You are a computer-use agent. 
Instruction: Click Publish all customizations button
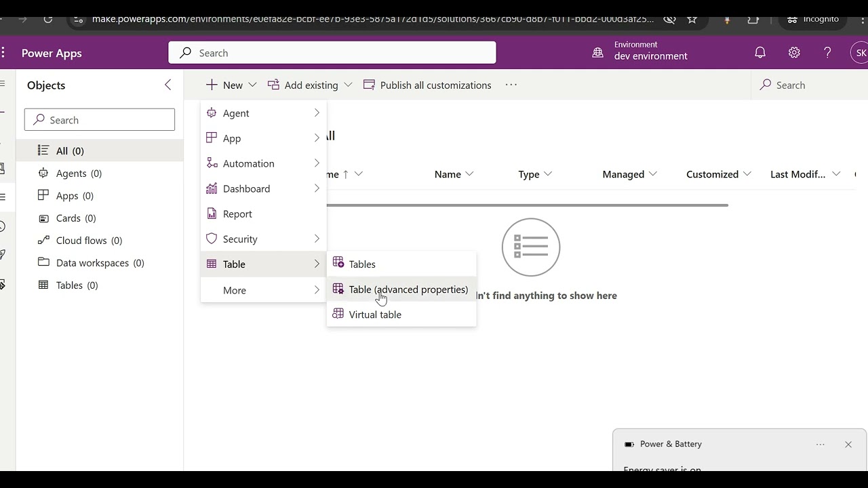427,85
